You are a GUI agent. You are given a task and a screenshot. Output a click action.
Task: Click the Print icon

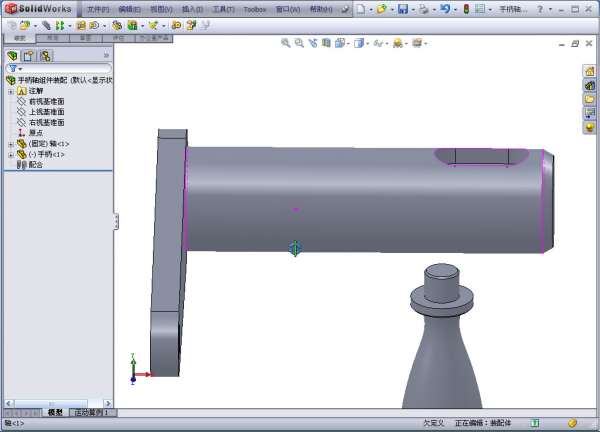pos(424,9)
